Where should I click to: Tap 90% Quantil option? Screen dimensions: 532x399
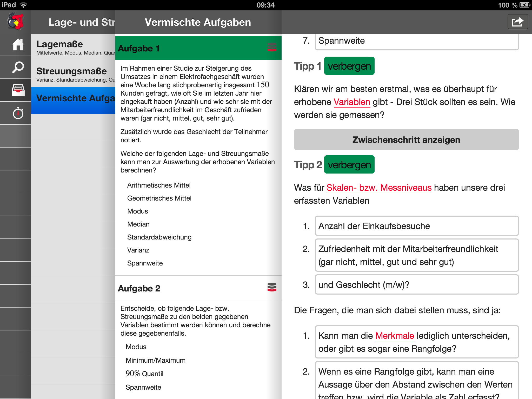pyautogui.click(x=144, y=374)
